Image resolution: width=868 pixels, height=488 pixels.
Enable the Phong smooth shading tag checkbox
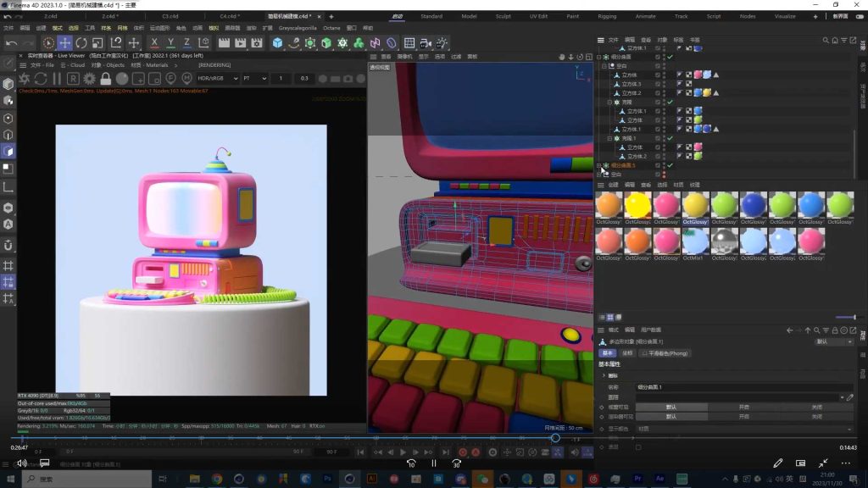pos(644,353)
